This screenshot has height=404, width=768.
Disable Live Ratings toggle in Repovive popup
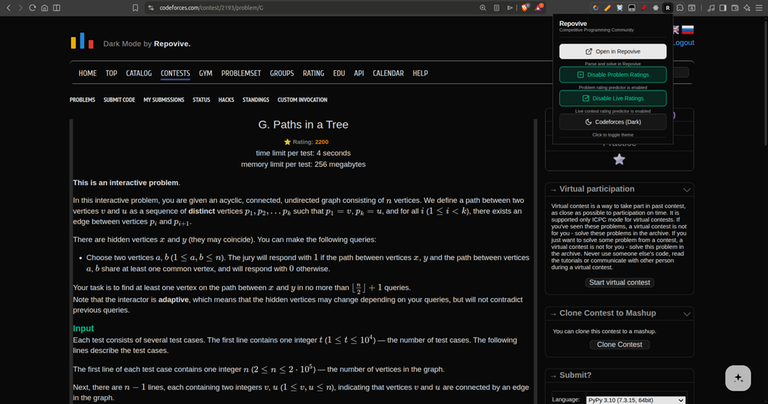pos(613,98)
